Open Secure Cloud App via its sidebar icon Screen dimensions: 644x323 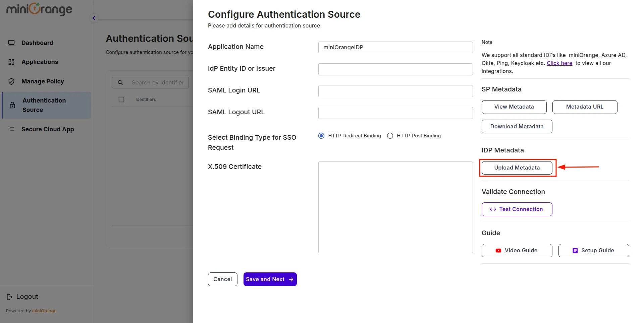pyautogui.click(x=11, y=129)
